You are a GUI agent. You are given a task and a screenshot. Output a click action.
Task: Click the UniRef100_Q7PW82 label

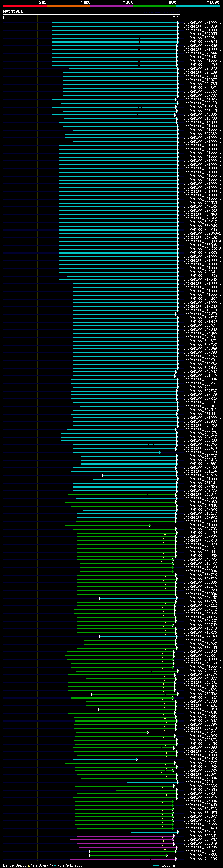[200, 299]
